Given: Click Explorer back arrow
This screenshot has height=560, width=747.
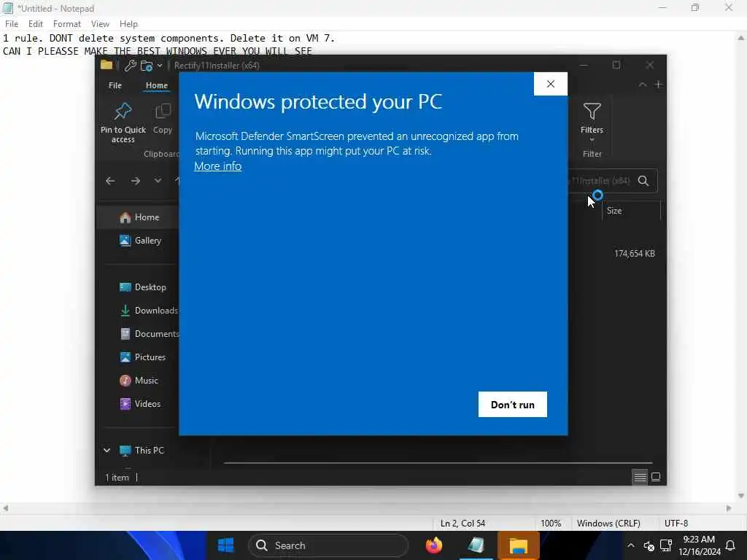Looking at the screenshot, I should [110, 181].
